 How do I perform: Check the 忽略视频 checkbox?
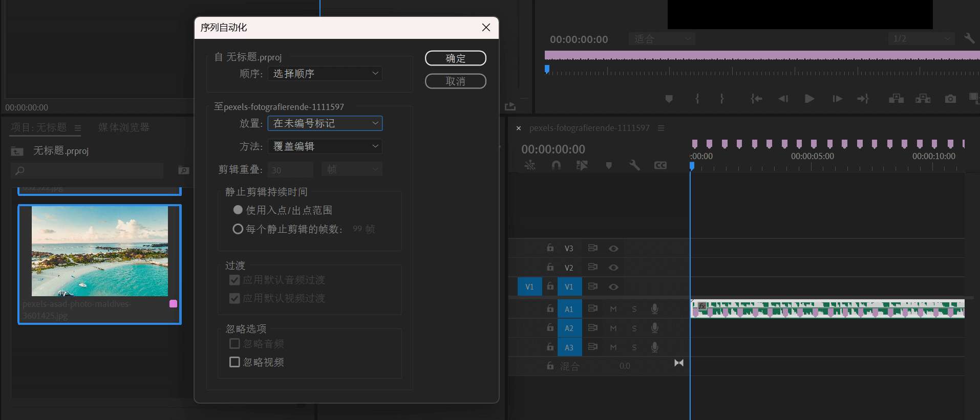[x=235, y=362]
